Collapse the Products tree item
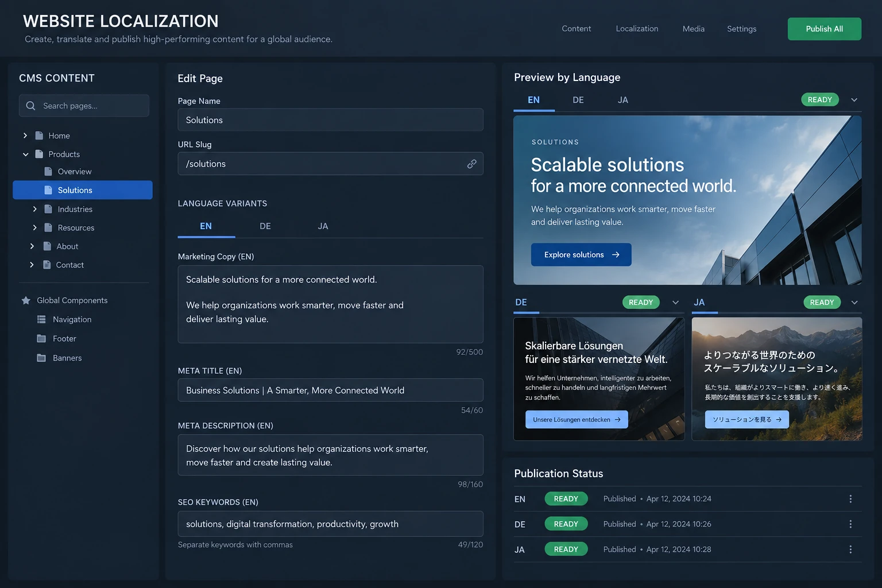The width and height of the screenshot is (882, 588). [25, 154]
